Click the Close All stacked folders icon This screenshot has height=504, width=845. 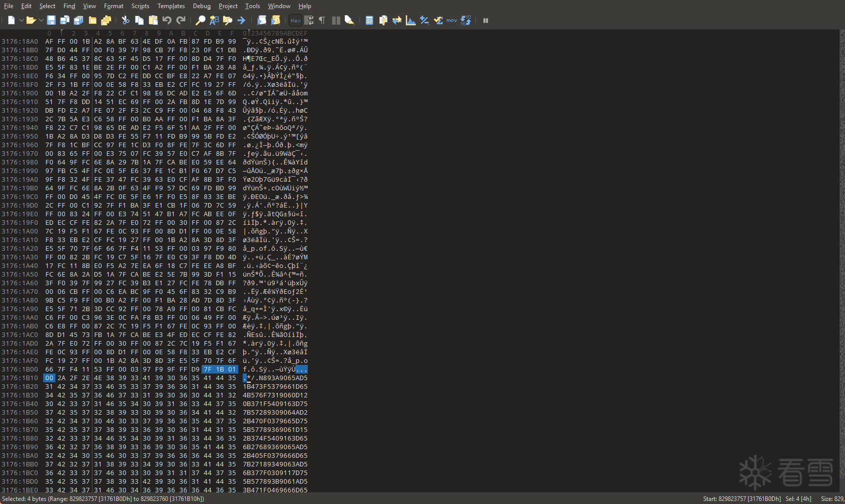pyautogui.click(x=106, y=20)
